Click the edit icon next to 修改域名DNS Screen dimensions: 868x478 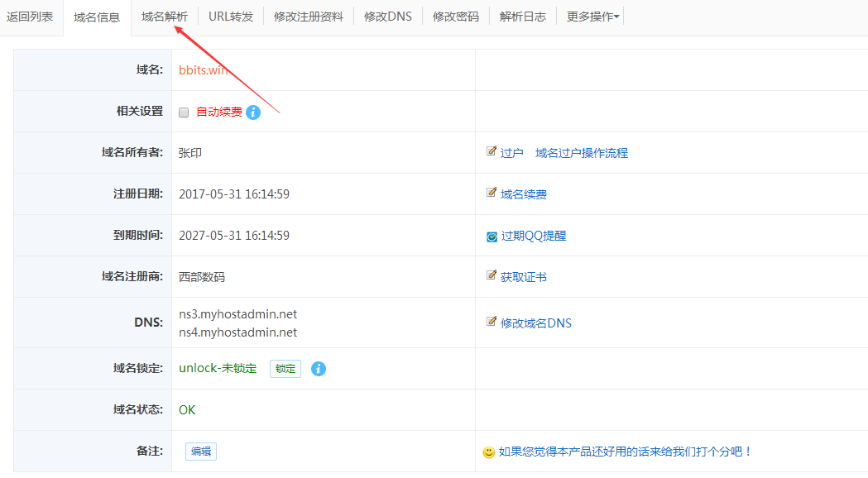492,322
